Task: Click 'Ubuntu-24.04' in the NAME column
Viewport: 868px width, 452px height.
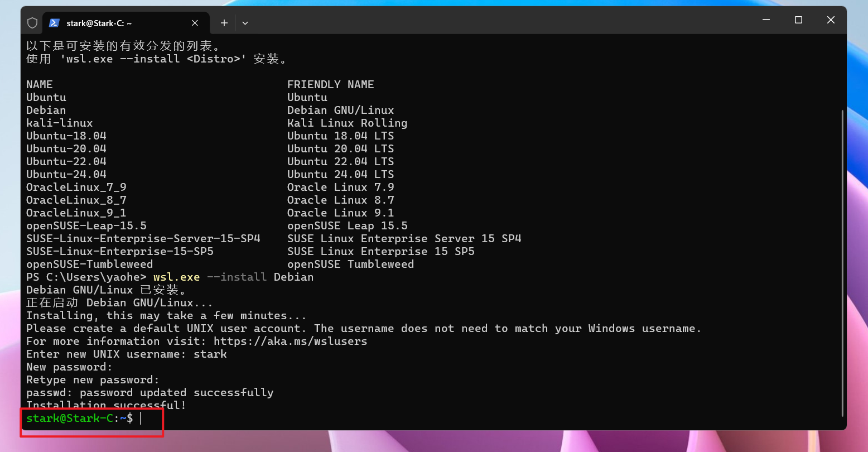Action: click(x=66, y=174)
